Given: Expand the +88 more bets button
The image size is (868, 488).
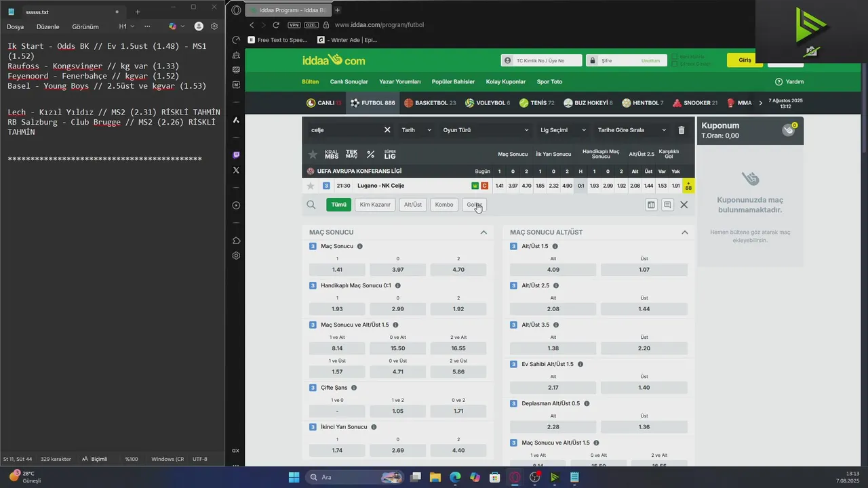Looking at the screenshot, I should point(688,186).
